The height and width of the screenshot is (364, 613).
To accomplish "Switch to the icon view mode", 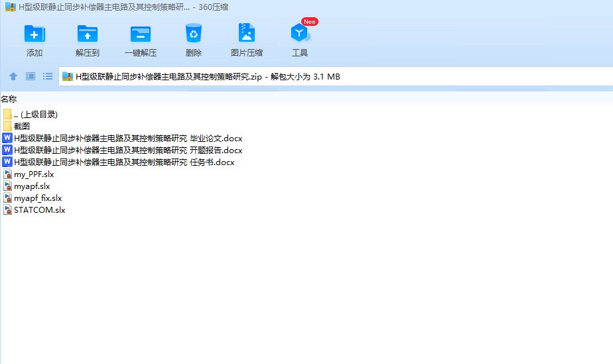I will (x=31, y=76).
